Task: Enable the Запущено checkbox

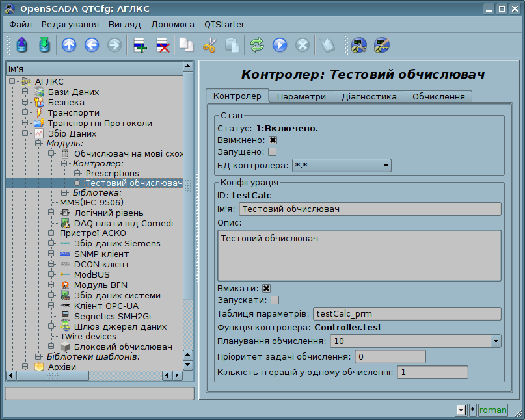Action: coord(273,152)
